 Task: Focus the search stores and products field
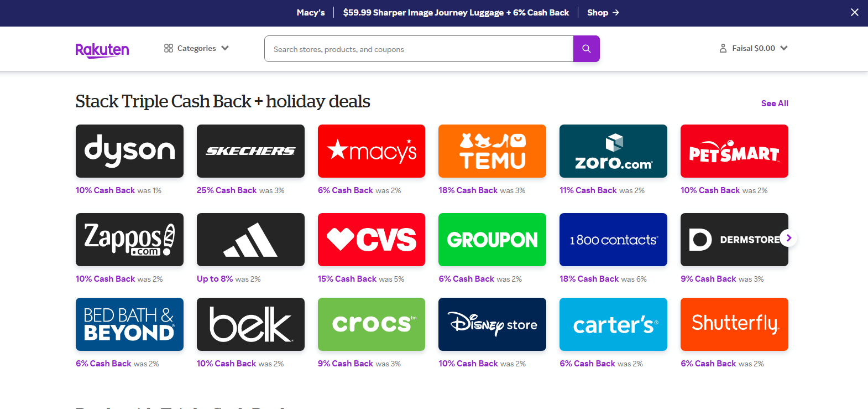[419, 49]
